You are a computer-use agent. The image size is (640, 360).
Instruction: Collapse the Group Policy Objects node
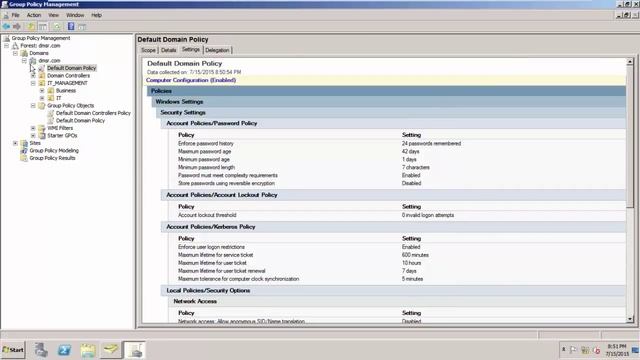(x=33, y=105)
